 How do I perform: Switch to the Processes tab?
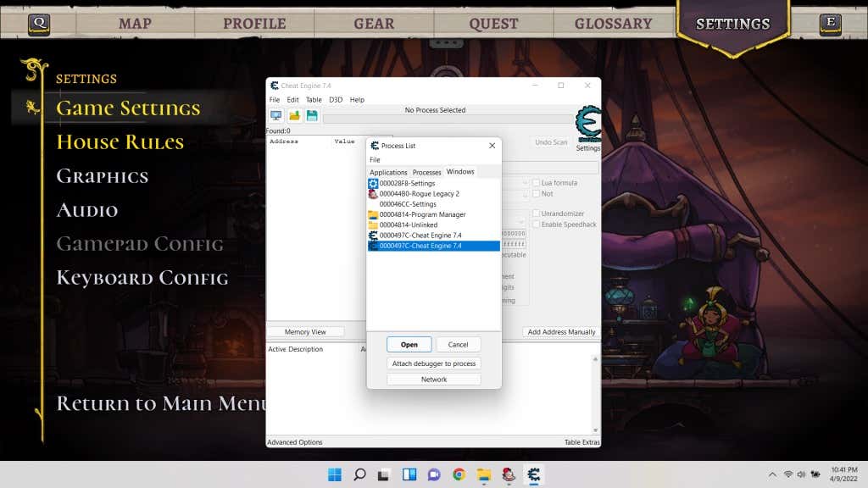tap(427, 172)
